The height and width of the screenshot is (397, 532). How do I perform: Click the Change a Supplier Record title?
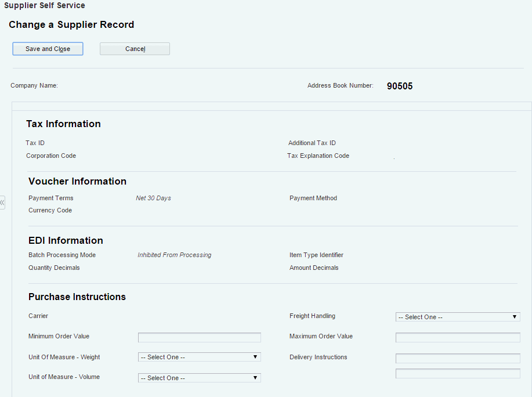[71, 24]
